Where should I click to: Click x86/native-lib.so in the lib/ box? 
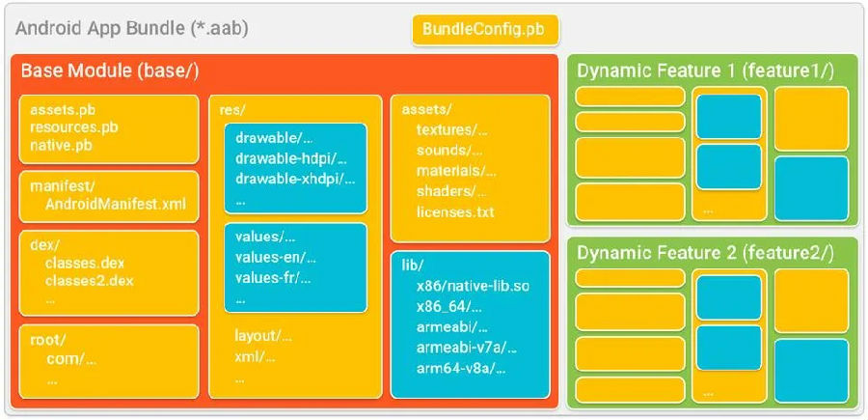tap(473, 286)
